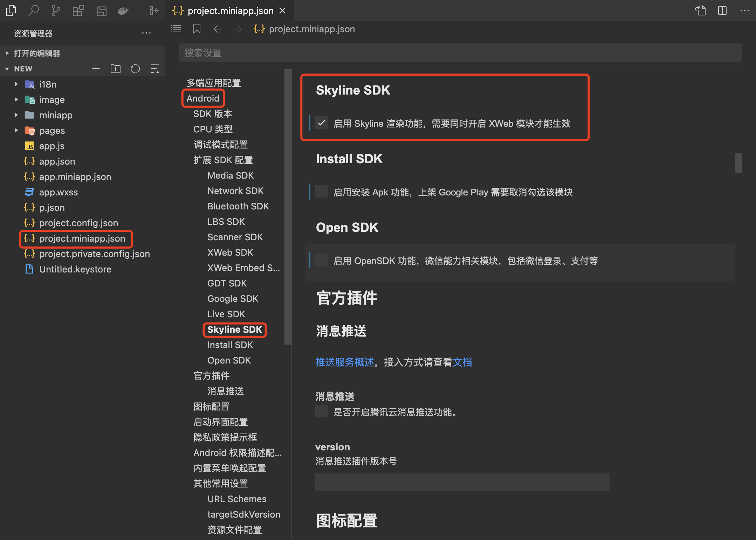Image resolution: width=756 pixels, height=540 pixels.
Task: Expand the image folder
Action: 16,99
